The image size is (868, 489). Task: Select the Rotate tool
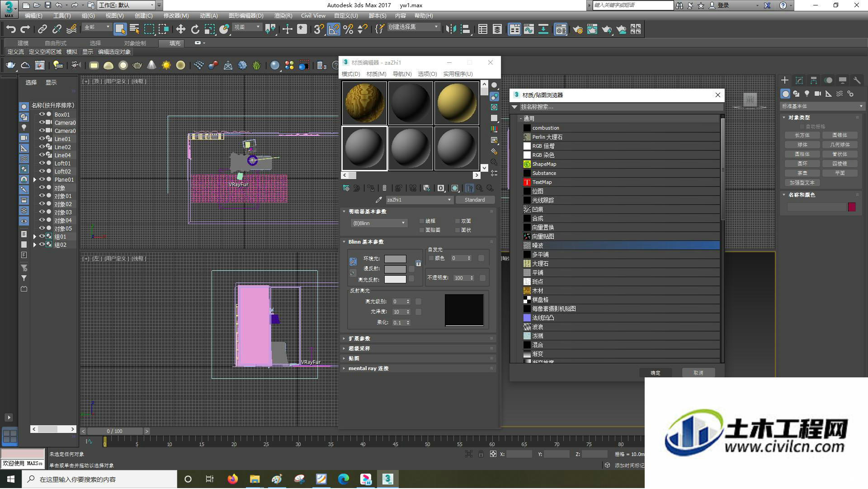[195, 29]
